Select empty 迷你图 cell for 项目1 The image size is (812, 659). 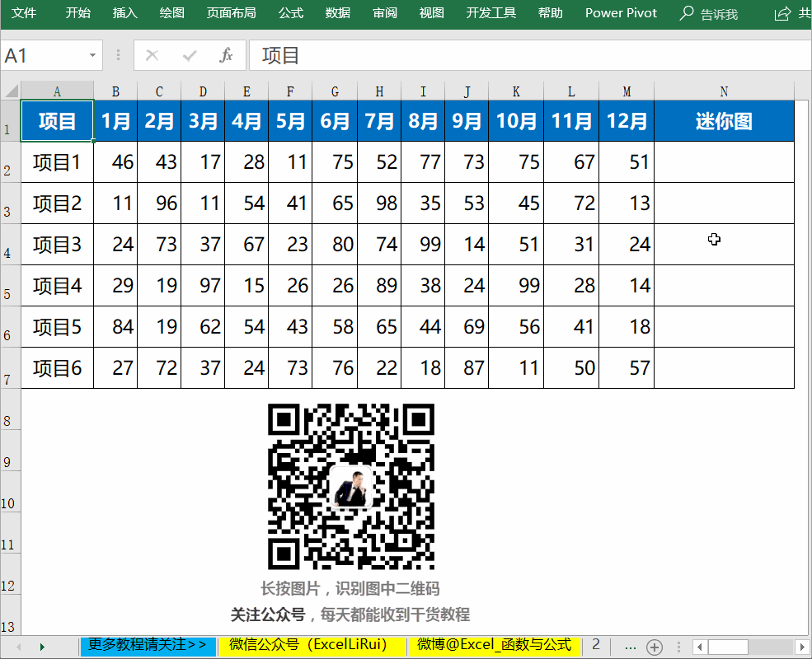point(724,162)
